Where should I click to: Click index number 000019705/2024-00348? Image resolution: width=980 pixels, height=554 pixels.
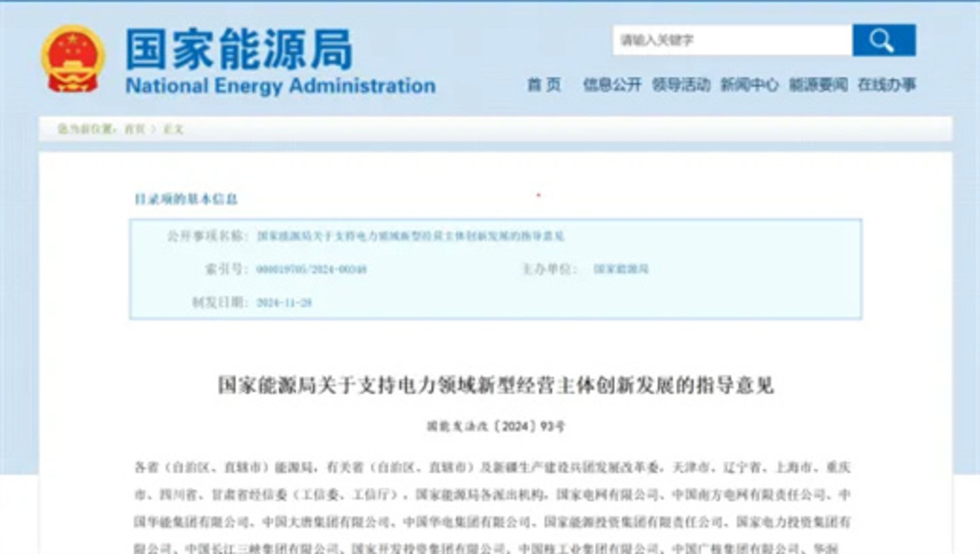point(311,269)
